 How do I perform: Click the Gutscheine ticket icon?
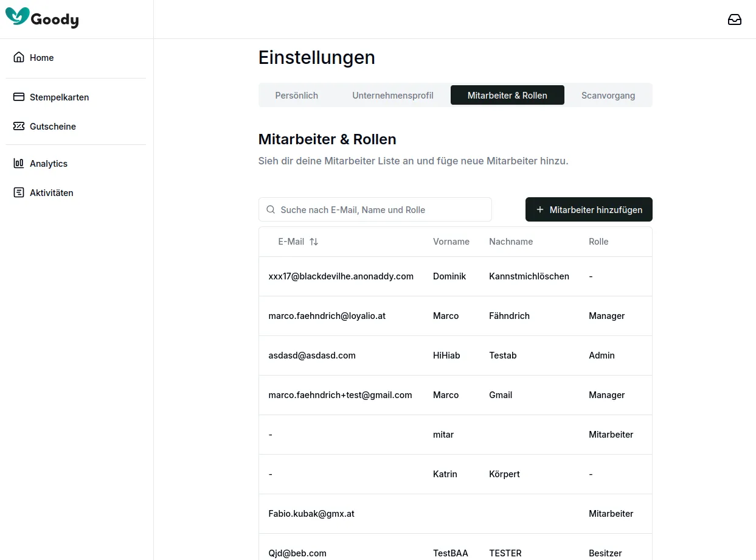(x=19, y=126)
